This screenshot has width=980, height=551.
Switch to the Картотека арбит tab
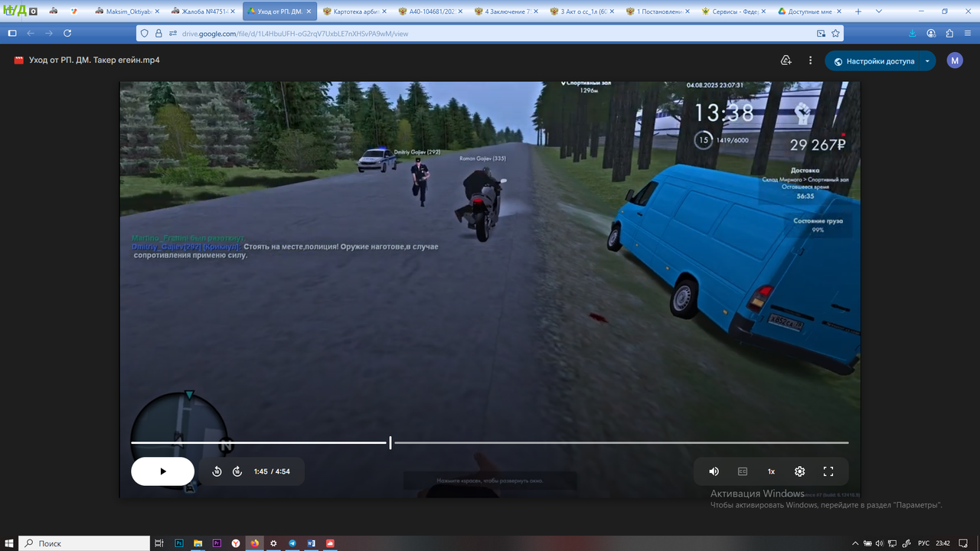pos(355,11)
